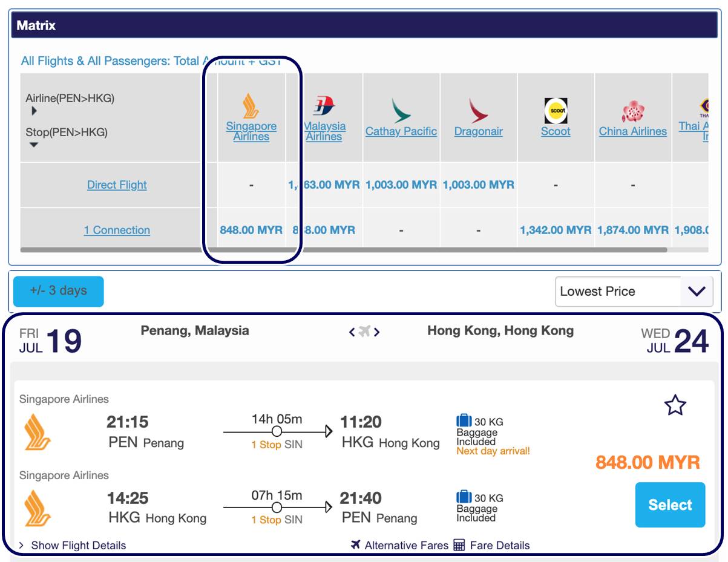Click the FRI JUL 19 departure date
Image resolution: width=728 pixels, height=562 pixels.
51,341
